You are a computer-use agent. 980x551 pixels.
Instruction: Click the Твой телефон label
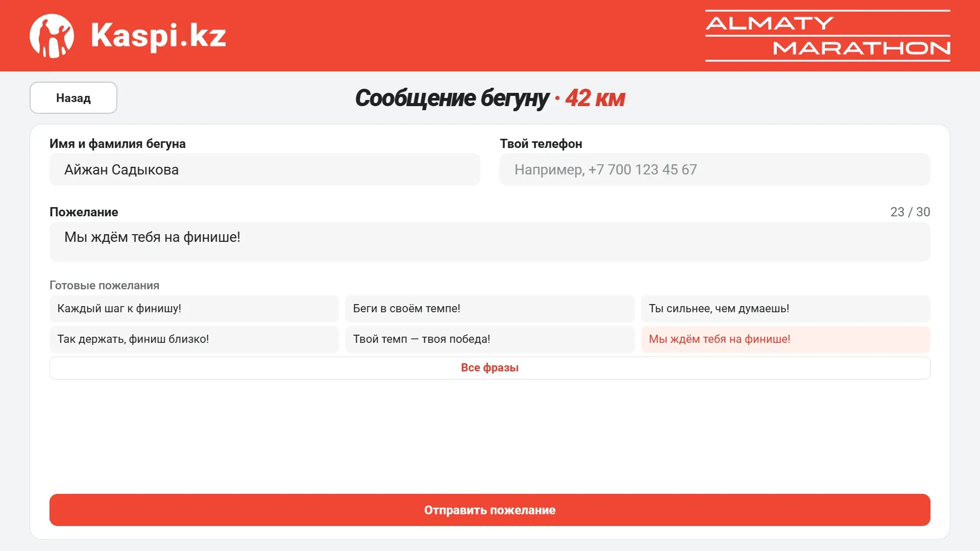541,144
